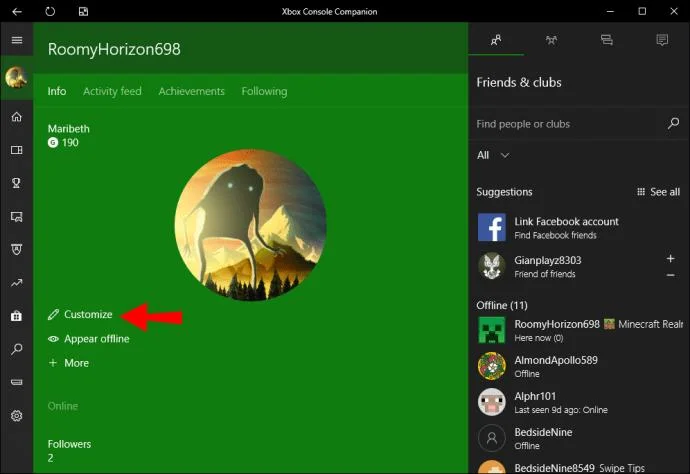Click the pop-out window icon in the title bar
This screenshot has width=690, height=474.
click(x=83, y=11)
